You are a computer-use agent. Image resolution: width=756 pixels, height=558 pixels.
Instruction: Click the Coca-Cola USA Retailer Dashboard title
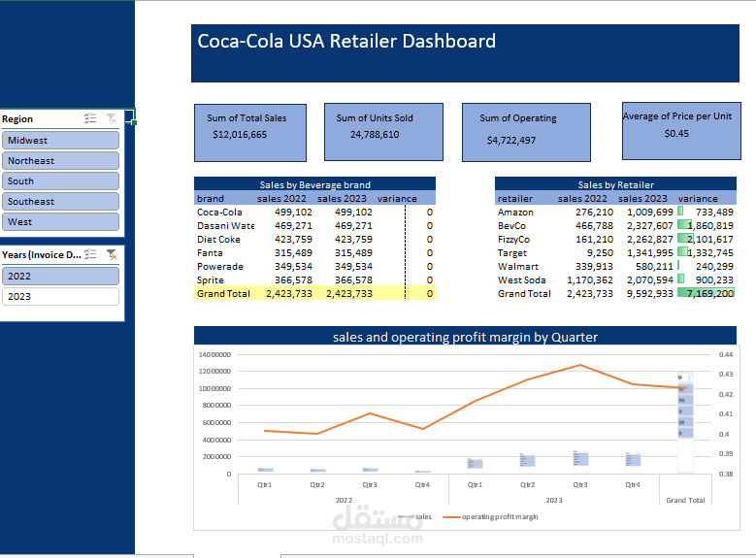346,41
